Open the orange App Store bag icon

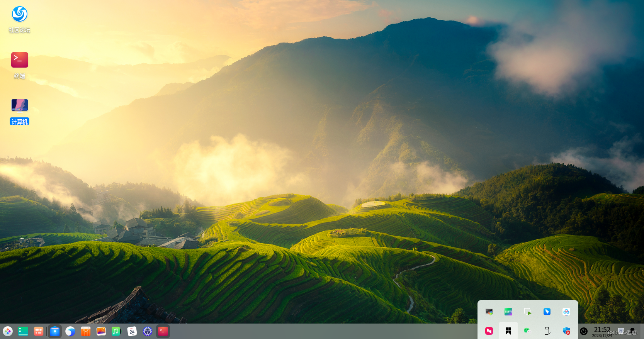tap(86, 331)
